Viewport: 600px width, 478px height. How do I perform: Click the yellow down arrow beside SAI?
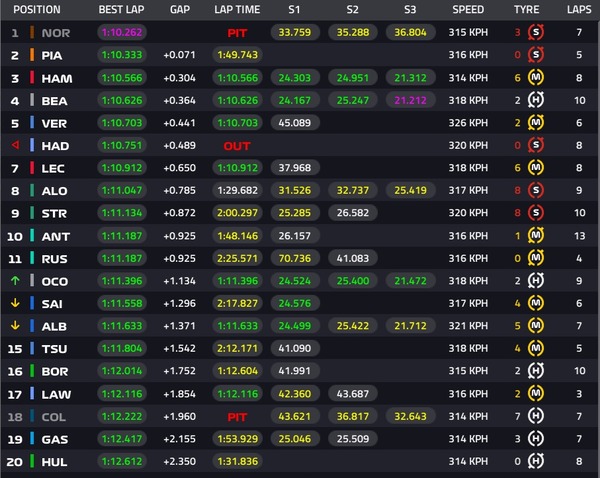point(15,303)
